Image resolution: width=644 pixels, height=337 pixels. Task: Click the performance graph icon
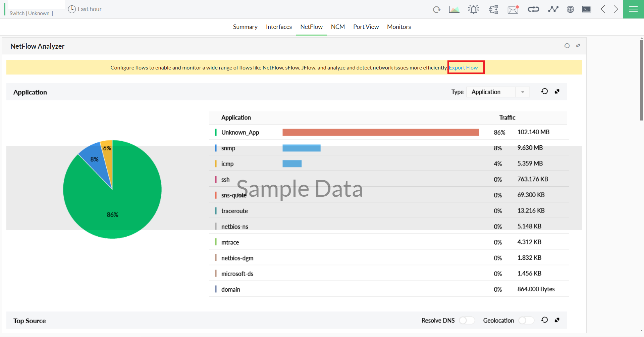tap(553, 9)
